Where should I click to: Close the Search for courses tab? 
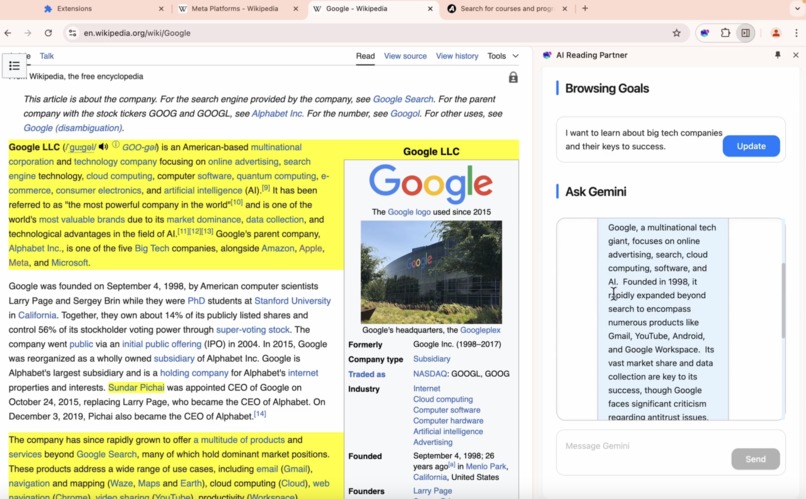565,9
